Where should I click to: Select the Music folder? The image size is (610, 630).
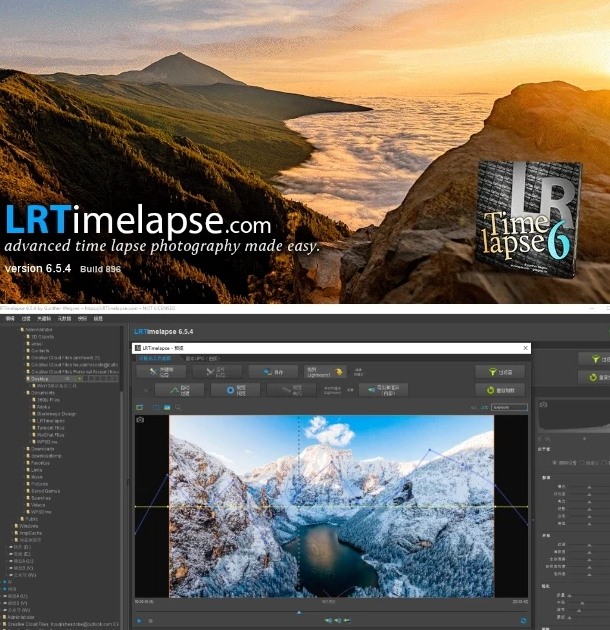click(37, 477)
